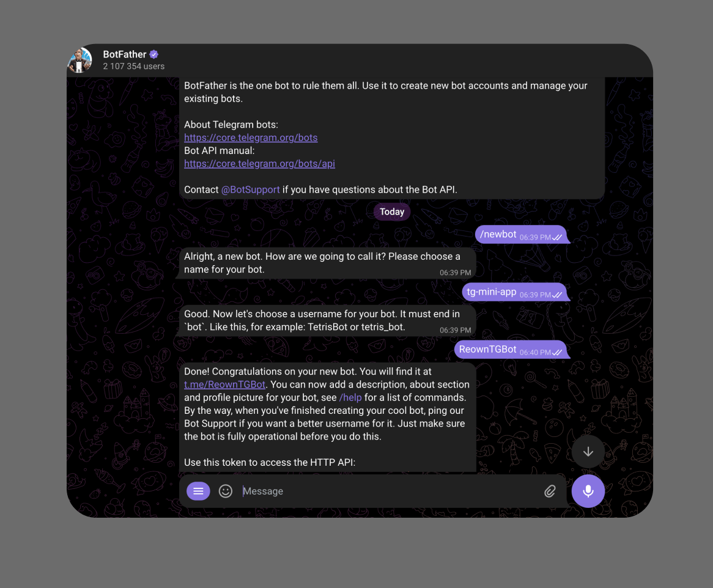The height and width of the screenshot is (588, 713).
Task: Click the /newbot sent message bubble
Action: pyautogui.click(x=522, y=235)
